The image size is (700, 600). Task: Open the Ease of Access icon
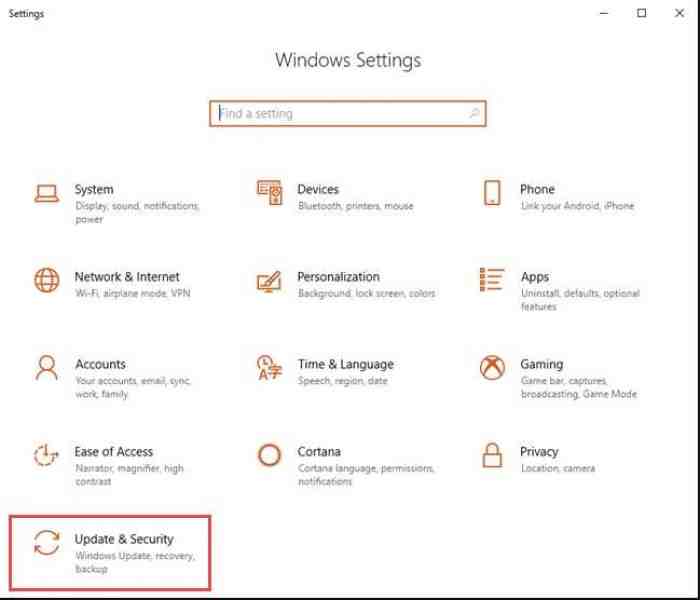[46, 455]
